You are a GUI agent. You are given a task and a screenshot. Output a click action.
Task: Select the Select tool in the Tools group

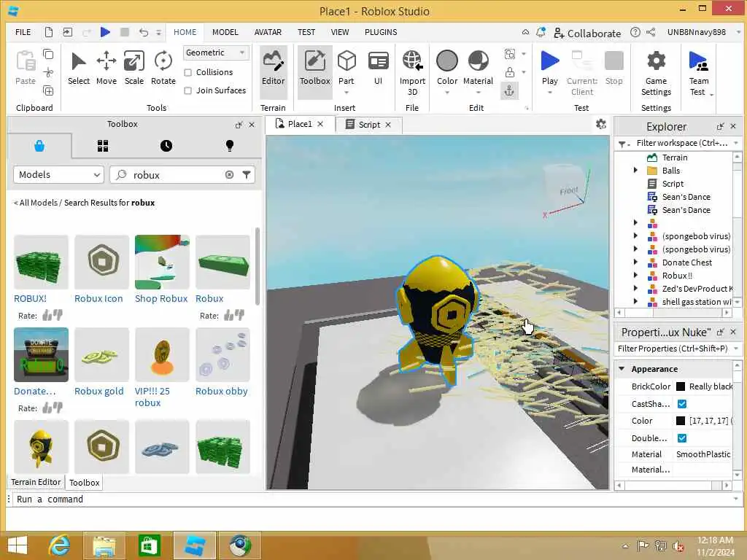79,69
